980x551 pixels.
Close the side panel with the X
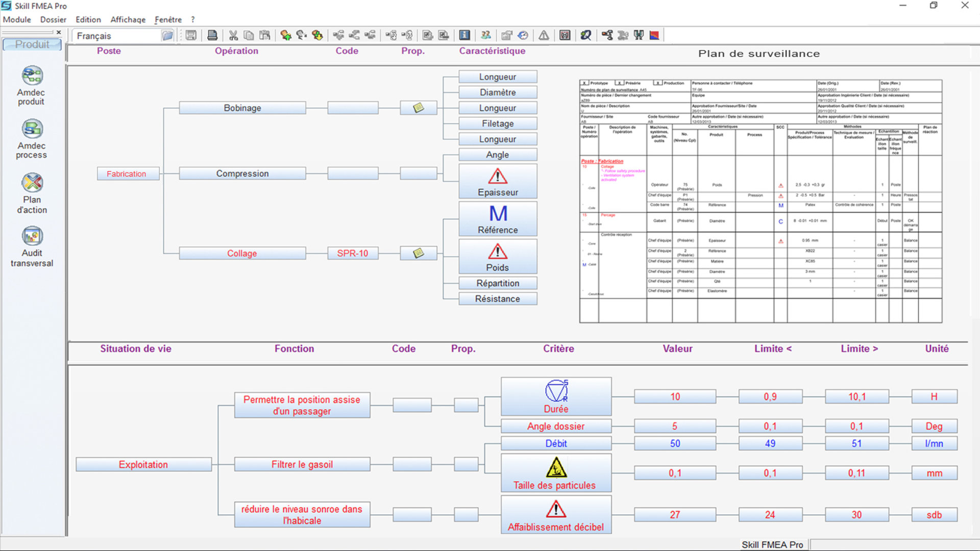pyautogui.click(x=59, y=32)
